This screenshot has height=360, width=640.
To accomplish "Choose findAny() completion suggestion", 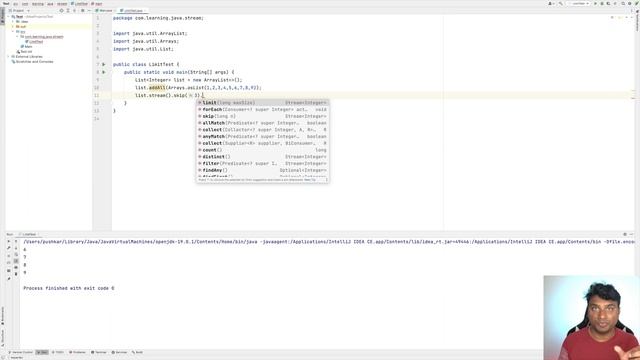I will click(x=262, y=170).
